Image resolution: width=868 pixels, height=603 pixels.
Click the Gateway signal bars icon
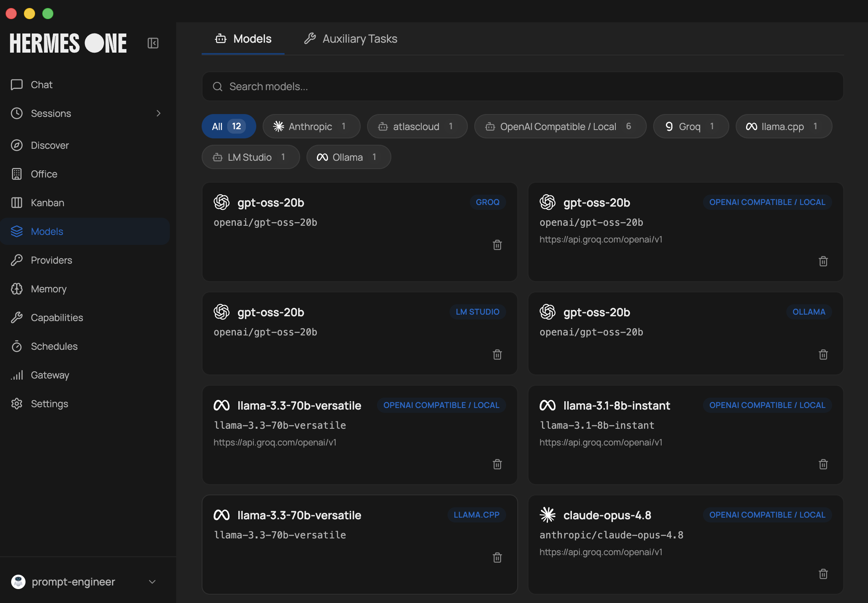(x=17, y=375)
